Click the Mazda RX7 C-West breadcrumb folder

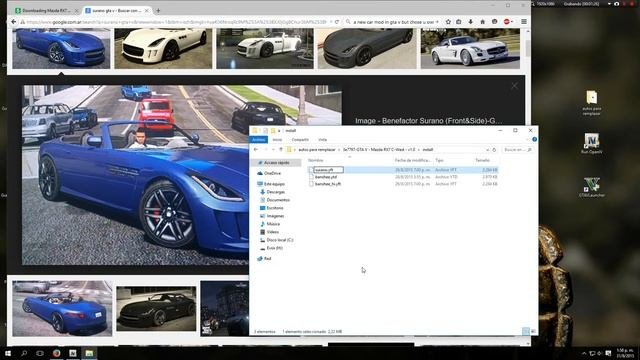[379, 150]
